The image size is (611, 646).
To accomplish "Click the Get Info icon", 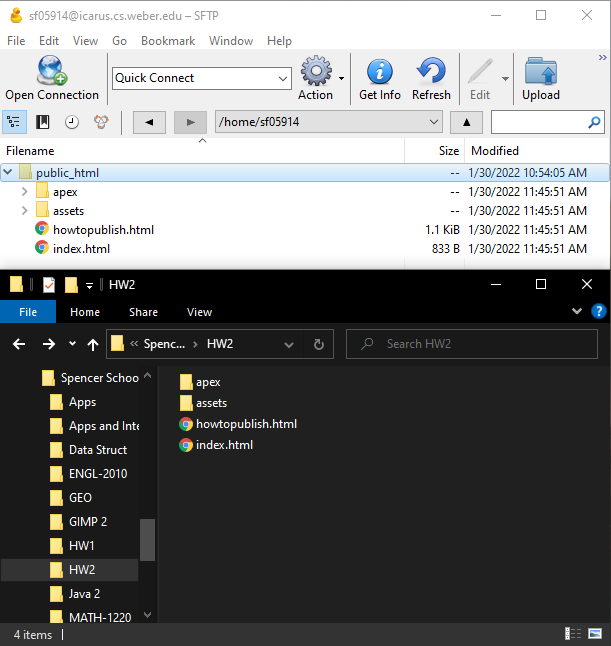I will (x=379, y=72).
